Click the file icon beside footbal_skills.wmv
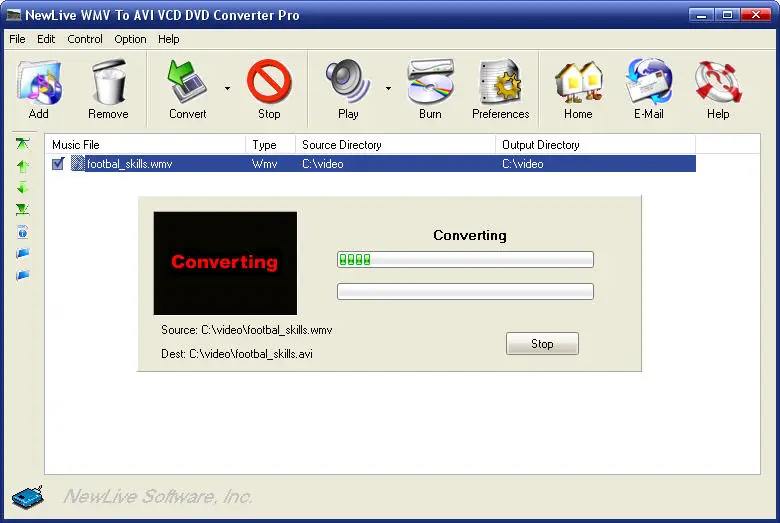780x523 pixels. point(77,163)
